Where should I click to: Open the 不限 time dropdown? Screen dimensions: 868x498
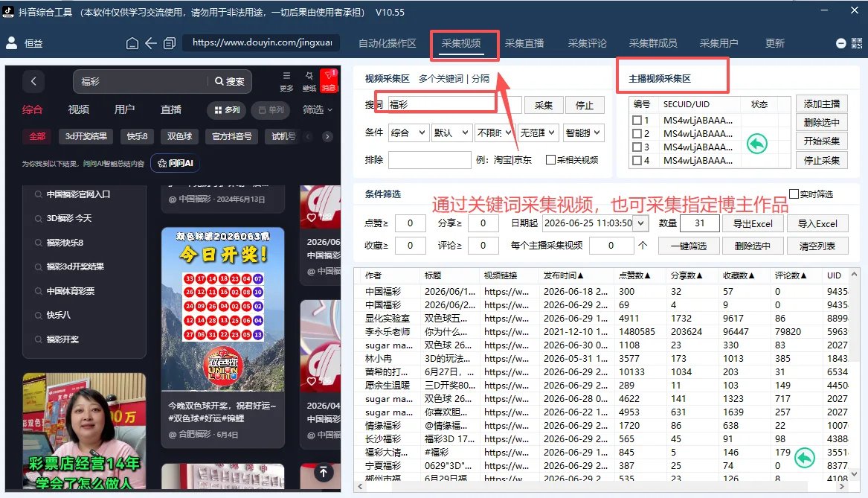coord(495,133)
